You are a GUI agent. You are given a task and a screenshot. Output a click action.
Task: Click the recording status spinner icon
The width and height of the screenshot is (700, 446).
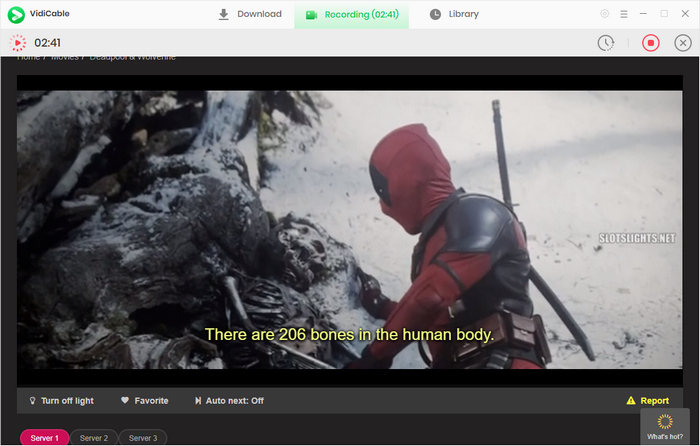pyautogui.click(x=18, y=43)
